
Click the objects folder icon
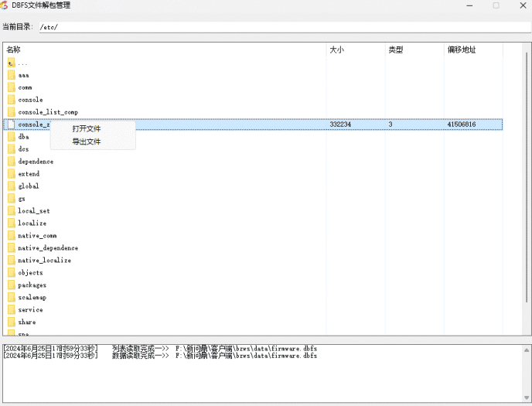11,272
